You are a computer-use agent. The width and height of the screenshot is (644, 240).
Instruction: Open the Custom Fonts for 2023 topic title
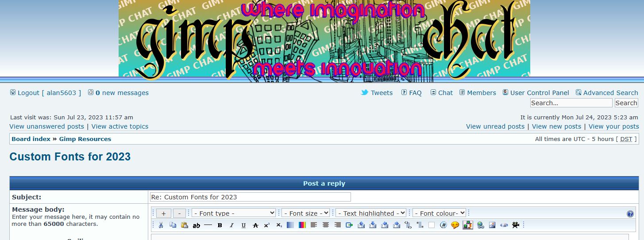coord(70,157)
